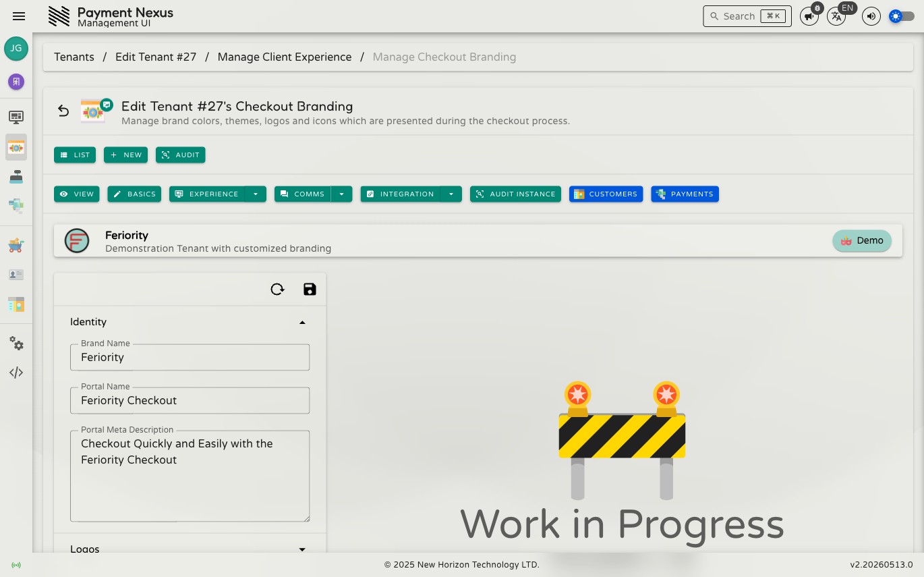Click the Feriority tenant name
Screen dimensions: 924x577
[x=127, y=236]
